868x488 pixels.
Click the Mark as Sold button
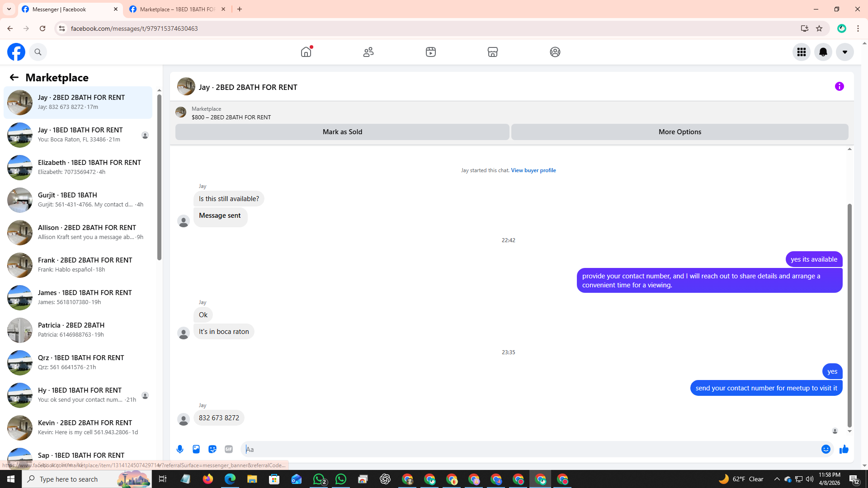click(x=342, y=132)
